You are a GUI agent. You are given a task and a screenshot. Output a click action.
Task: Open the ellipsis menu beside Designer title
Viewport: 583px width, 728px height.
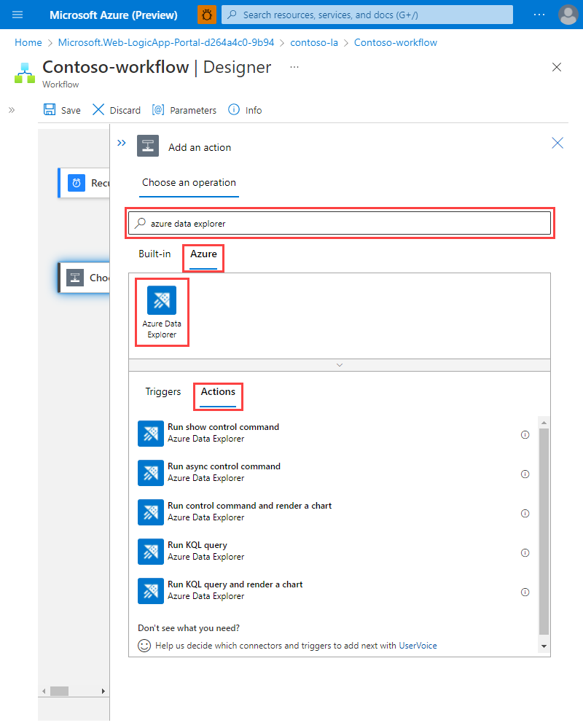pos(294,67)
